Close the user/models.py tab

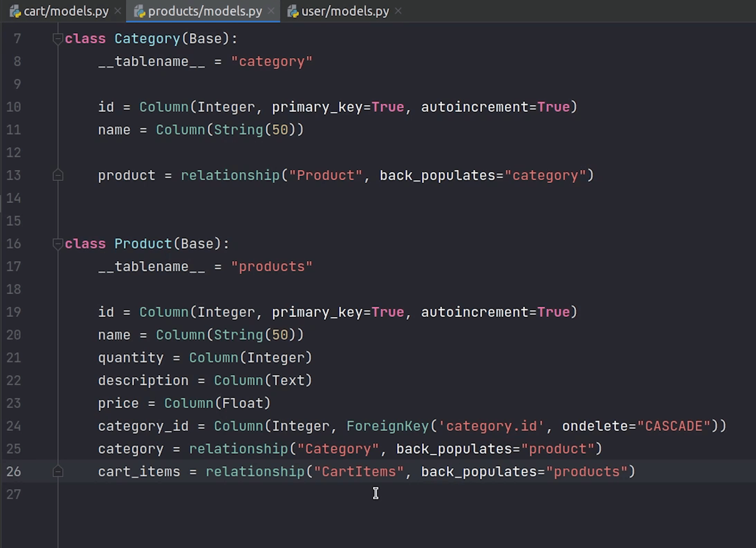[398, 11]
